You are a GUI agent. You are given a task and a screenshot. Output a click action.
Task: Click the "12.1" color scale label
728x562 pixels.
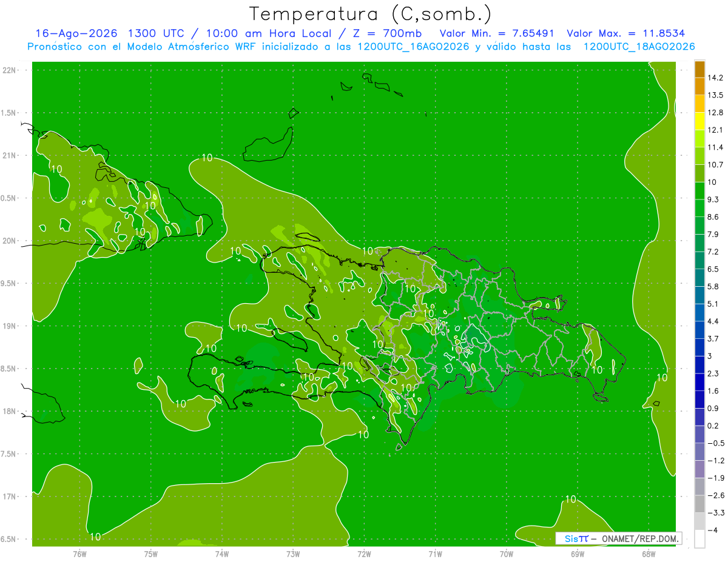coord(715,130)
